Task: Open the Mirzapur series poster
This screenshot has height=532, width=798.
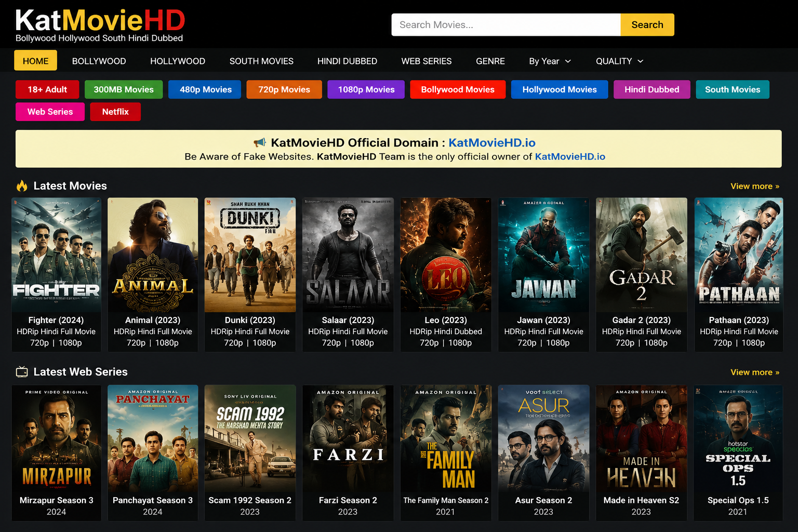Action: 56,438
